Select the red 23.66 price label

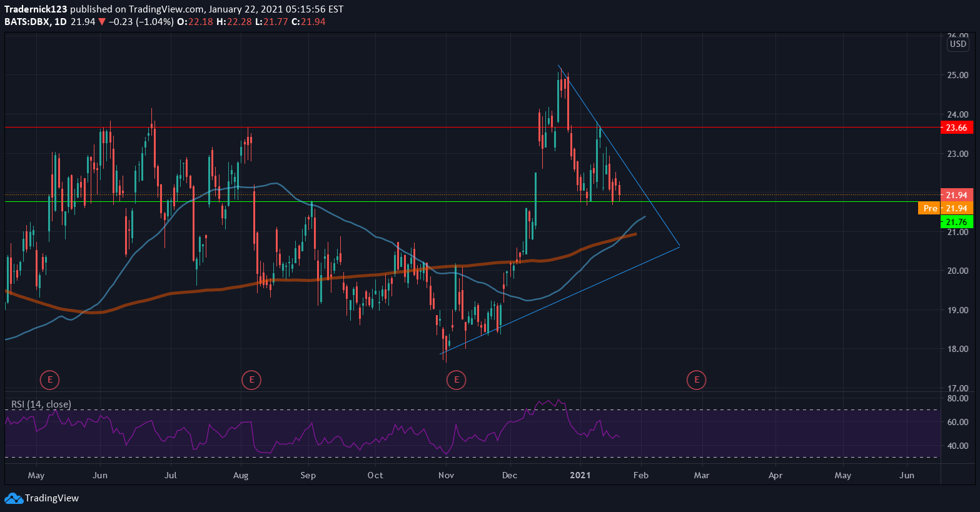(956, 128)
